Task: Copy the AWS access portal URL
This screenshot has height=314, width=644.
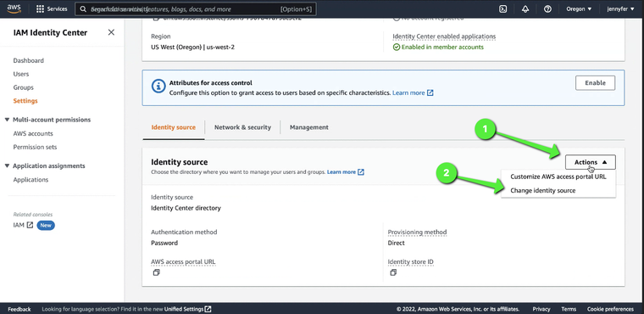Action: click(156, 272)
